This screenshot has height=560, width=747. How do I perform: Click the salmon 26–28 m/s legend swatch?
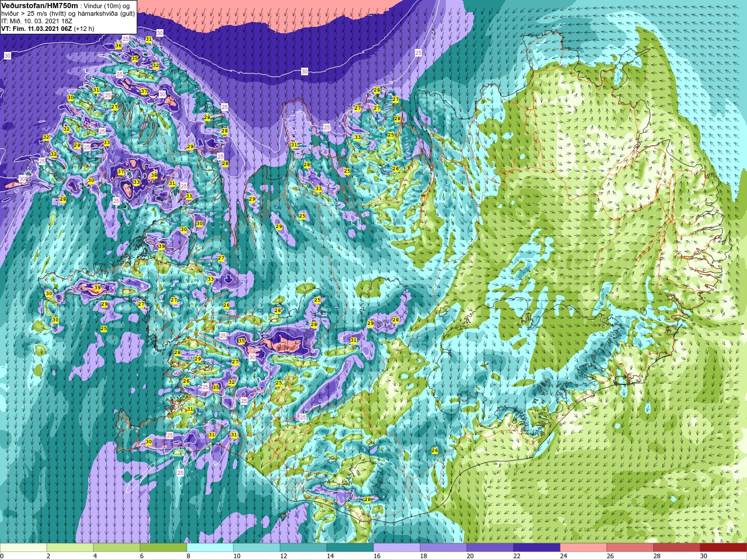click(x=630, y=548)
